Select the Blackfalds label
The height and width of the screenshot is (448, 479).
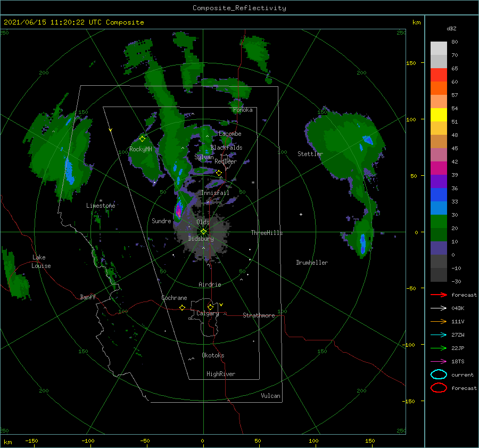(226, 148)
